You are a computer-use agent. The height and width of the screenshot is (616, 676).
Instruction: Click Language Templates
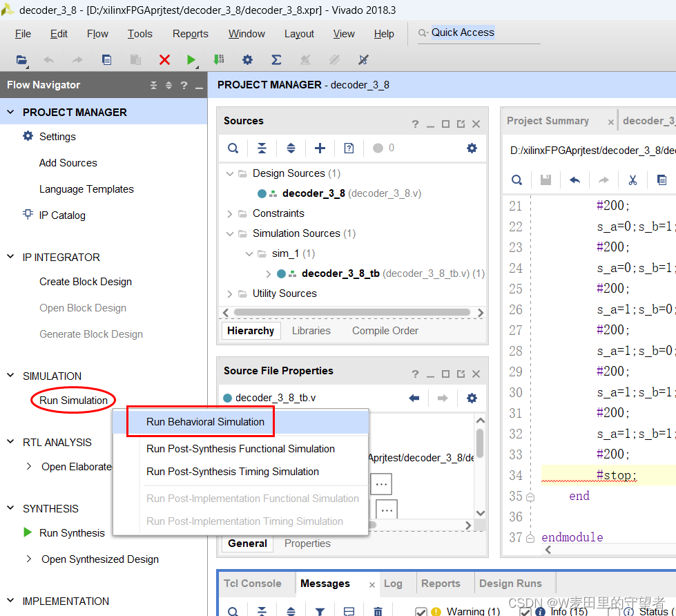pos(86,189)
